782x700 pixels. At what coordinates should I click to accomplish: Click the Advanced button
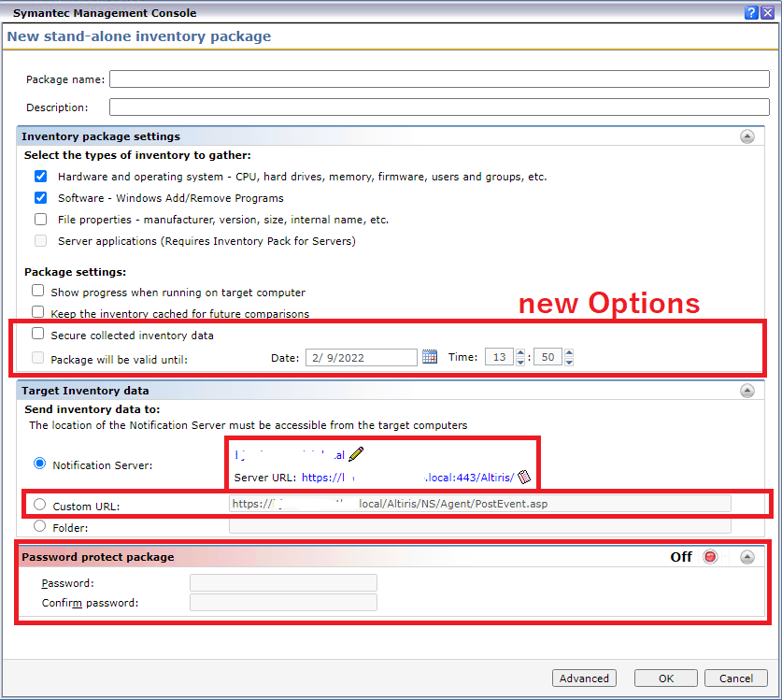pyautogui.click(x=585, y=679)
